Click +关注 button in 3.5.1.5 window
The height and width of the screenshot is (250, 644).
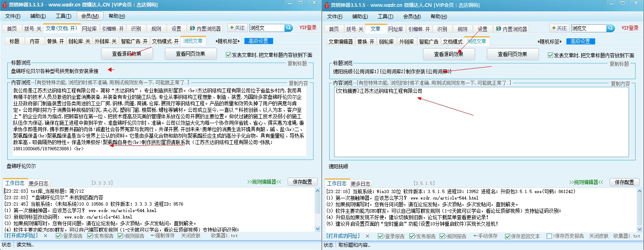[x=559, y=28]
